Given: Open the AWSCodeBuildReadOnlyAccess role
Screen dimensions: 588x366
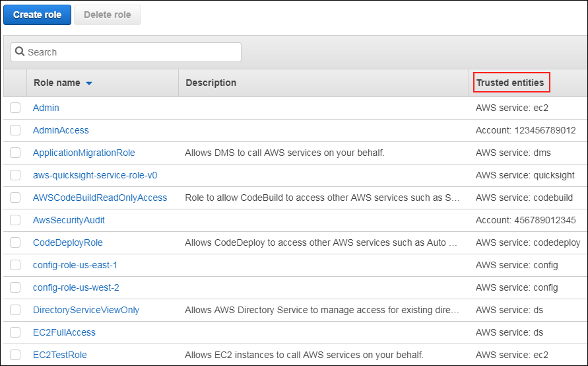Looking at the screenshot, I should (x=100, y=198).
